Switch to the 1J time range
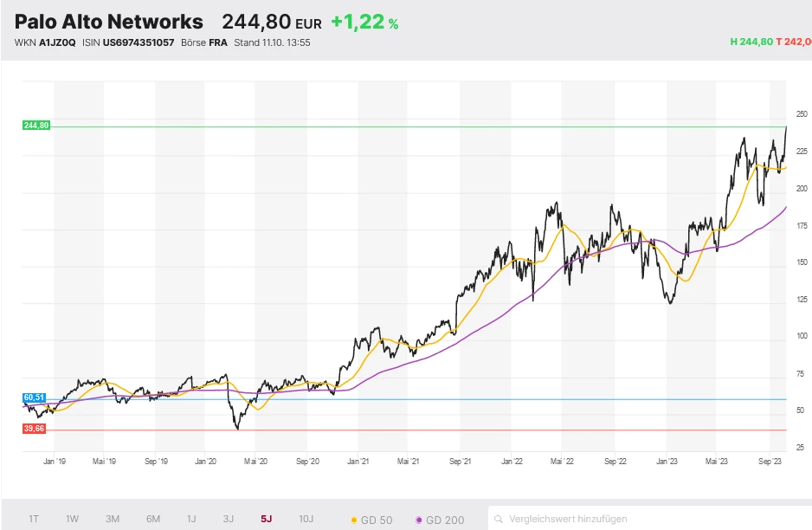 [x=191, y=519]
